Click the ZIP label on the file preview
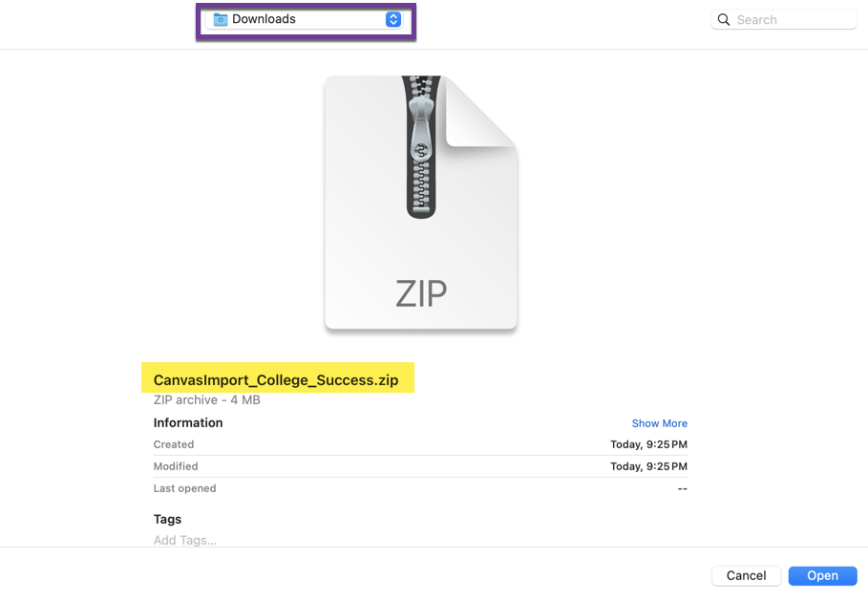 tap(420, 293)
